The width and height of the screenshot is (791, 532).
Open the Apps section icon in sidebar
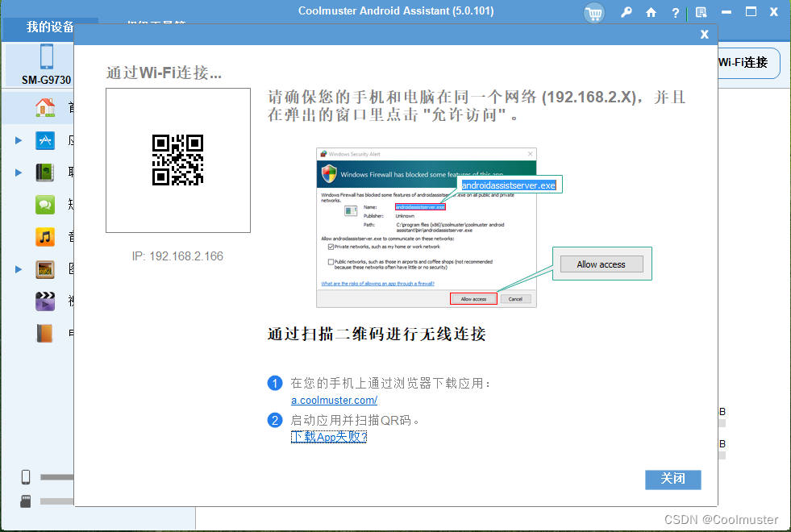44,139
